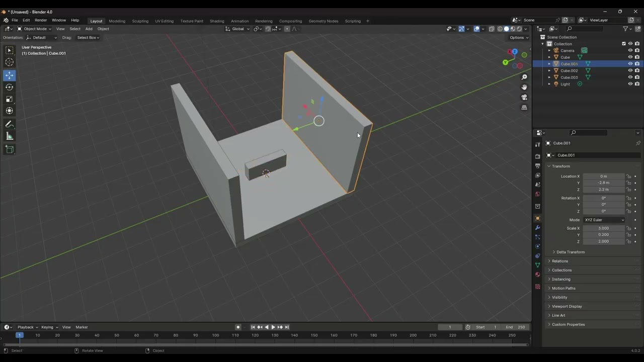
Task: Select the Annotate tool
Action: (9, 124)
